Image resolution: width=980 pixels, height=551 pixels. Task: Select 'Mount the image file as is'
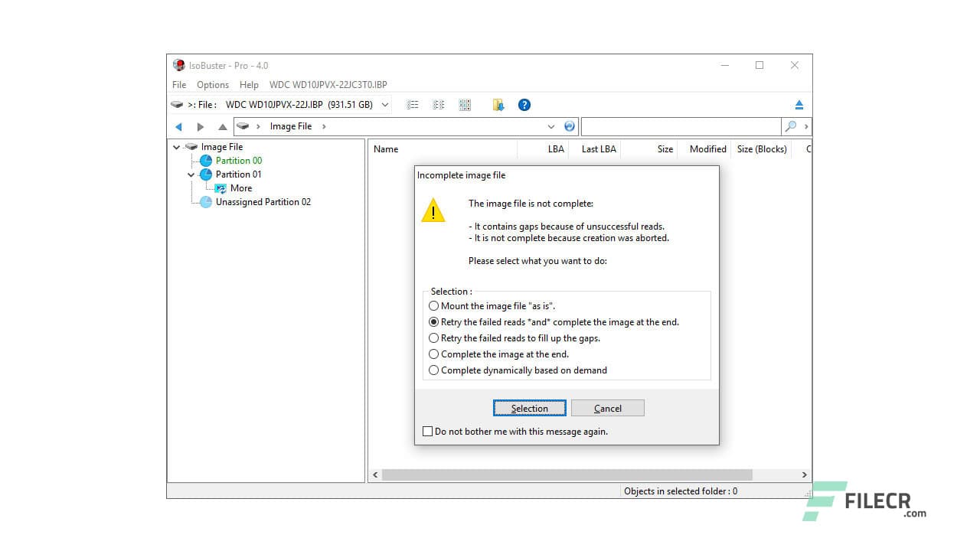point(434,305)
